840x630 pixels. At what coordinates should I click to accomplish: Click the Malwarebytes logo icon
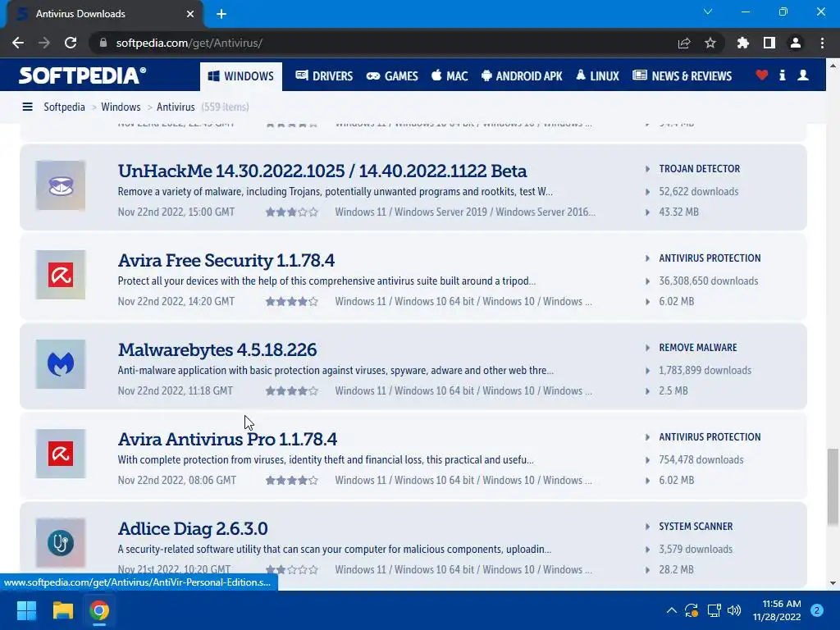61,364
